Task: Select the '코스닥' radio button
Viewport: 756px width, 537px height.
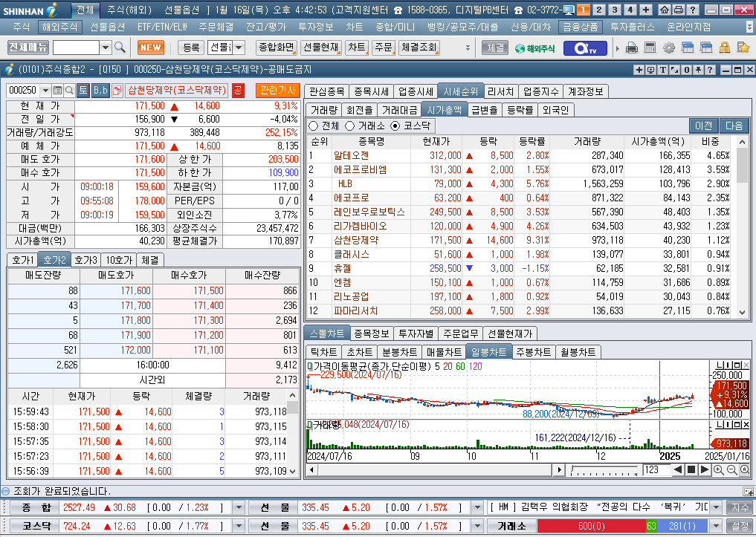Action: [395, 126]
